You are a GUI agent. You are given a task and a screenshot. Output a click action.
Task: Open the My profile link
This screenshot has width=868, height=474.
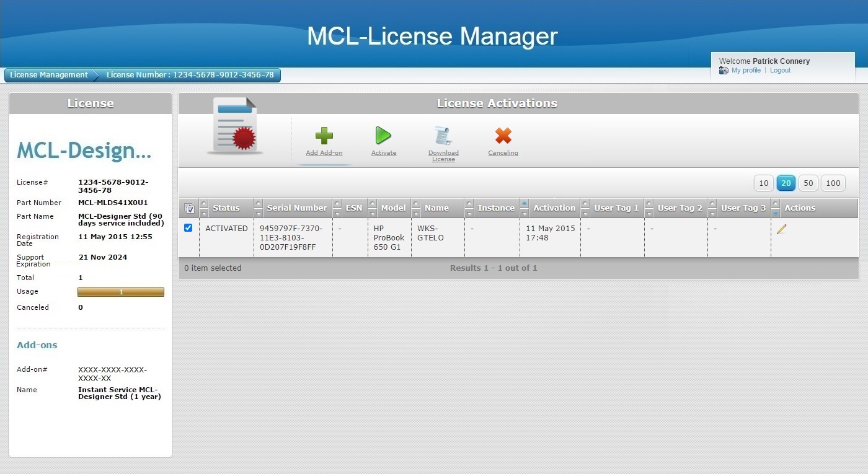pos(746,71)
